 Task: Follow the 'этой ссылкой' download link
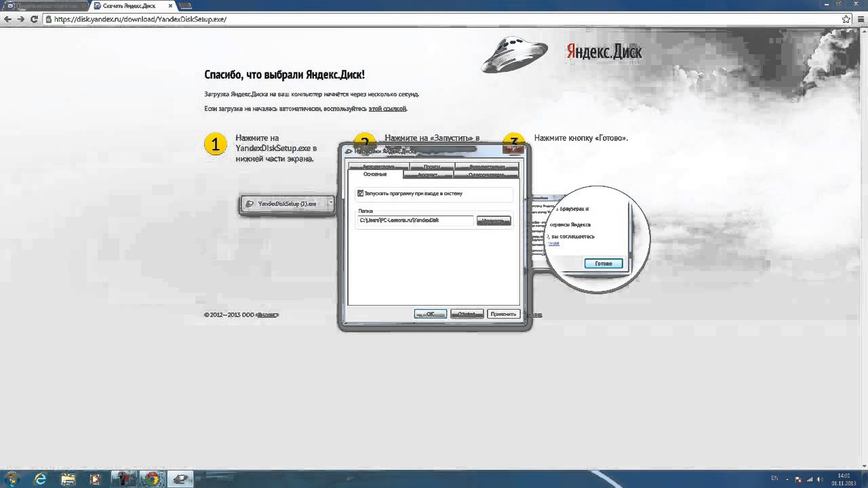(x=387, y=108)
